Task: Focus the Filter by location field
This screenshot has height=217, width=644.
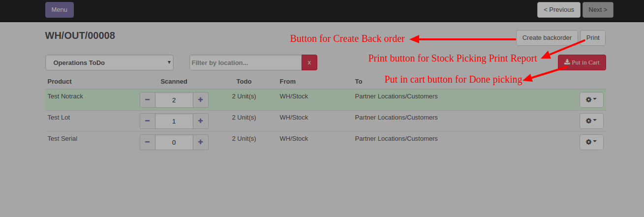Action: click(245, 62)
